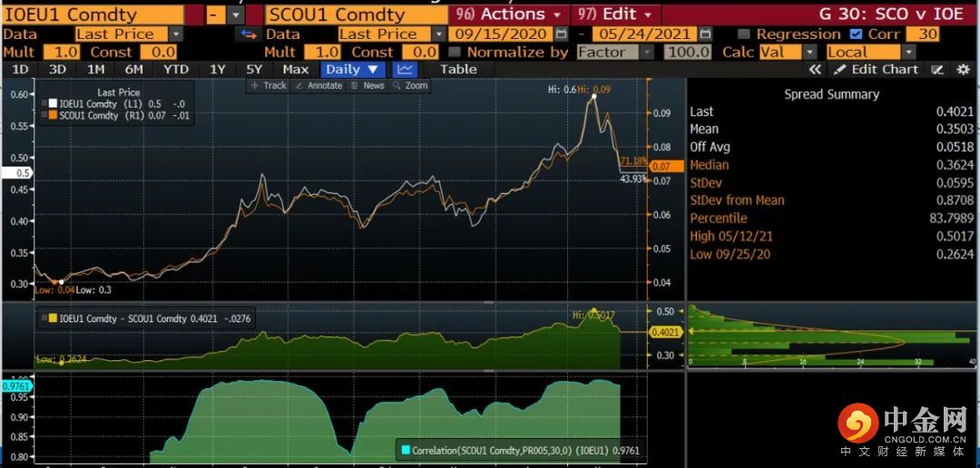Click the Low 09/25/20 summary row
980x468 pixels.
point(832,254)
